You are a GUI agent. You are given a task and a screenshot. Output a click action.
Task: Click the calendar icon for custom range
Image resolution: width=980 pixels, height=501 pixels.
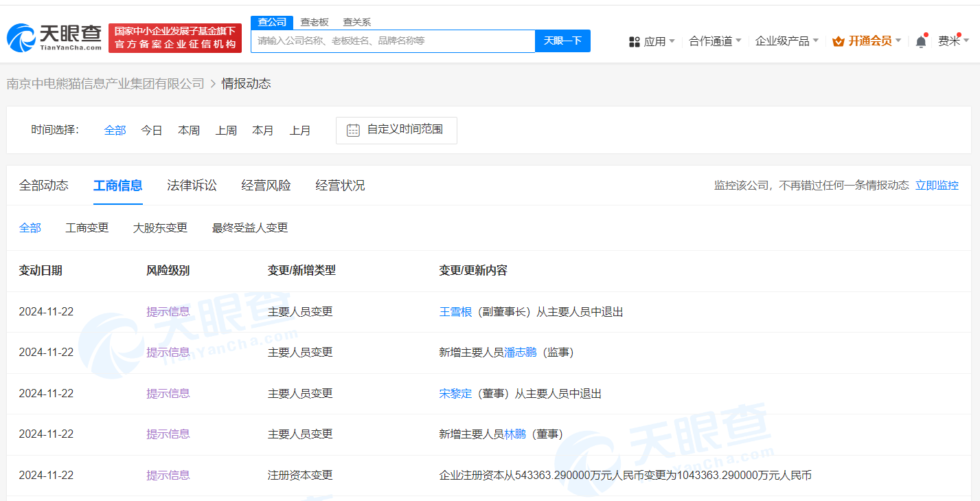pyautogui.click(x=353, y=130)
